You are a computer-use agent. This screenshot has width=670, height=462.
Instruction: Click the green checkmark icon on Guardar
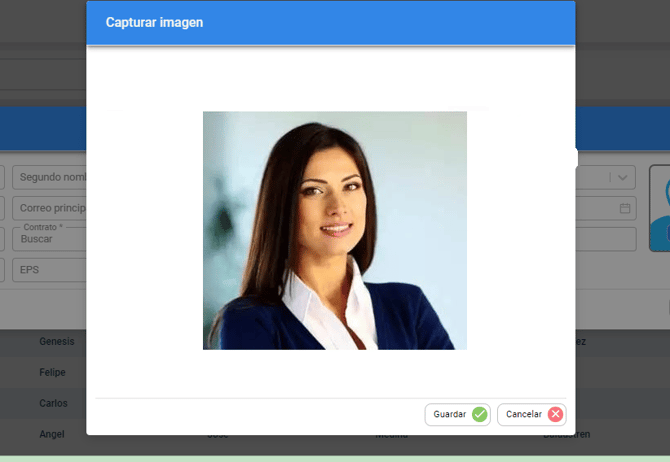[x=480, y=414]
